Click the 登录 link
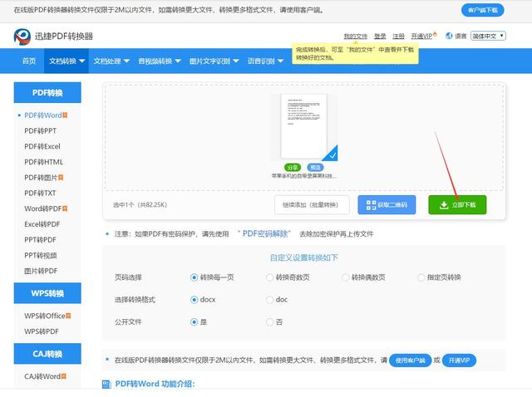 [380, 37]
